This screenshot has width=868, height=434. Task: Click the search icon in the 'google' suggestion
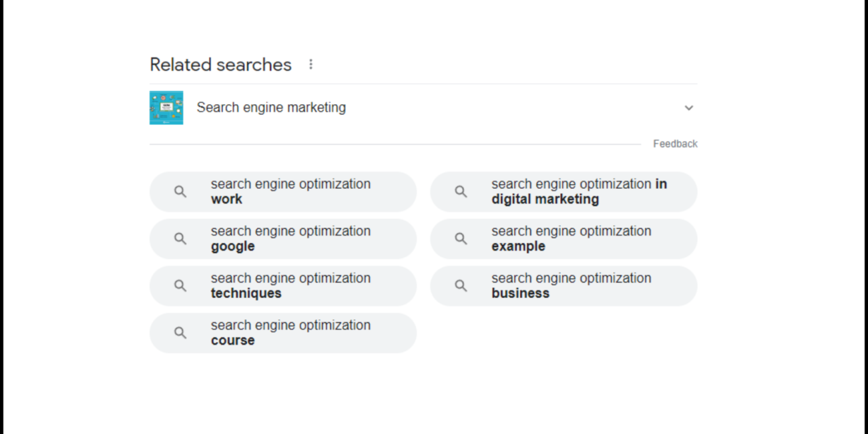click(180, 238)
